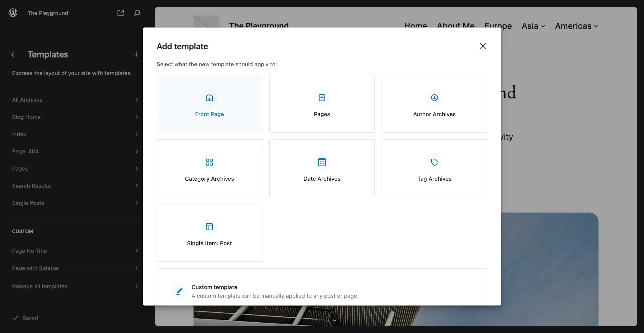
Task: Click the Date Archives calendar icon
Action: tap(322, 162)
